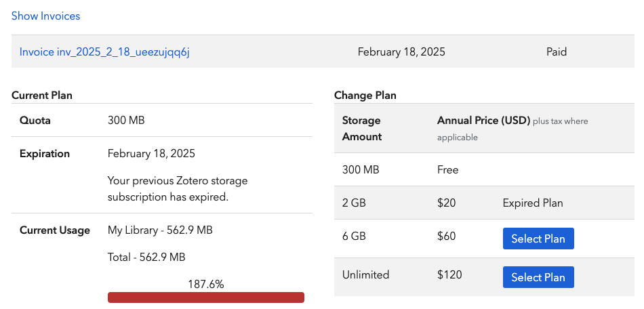Click the $60 annual price

click(446, 236)
